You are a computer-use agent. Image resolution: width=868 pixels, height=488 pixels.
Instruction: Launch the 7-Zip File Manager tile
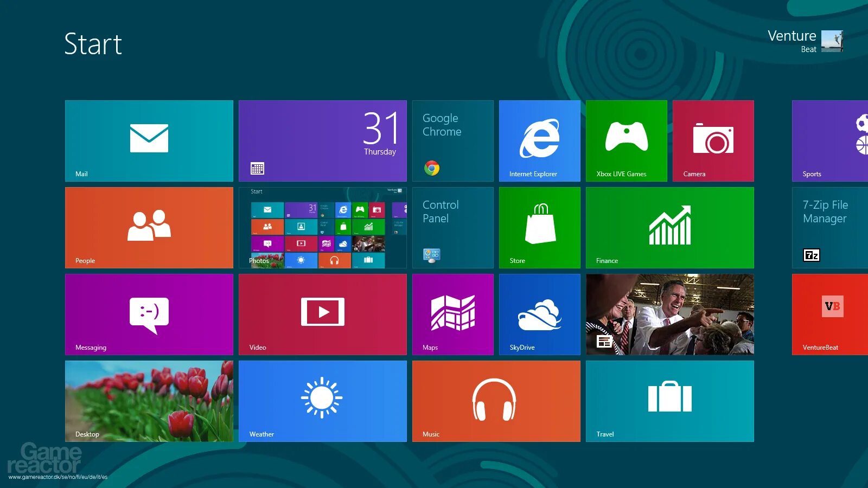(x=830, y=228)
